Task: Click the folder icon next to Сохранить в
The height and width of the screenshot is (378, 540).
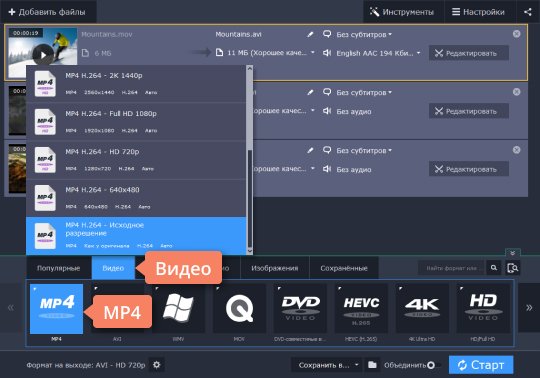Action: pos(372,365)
